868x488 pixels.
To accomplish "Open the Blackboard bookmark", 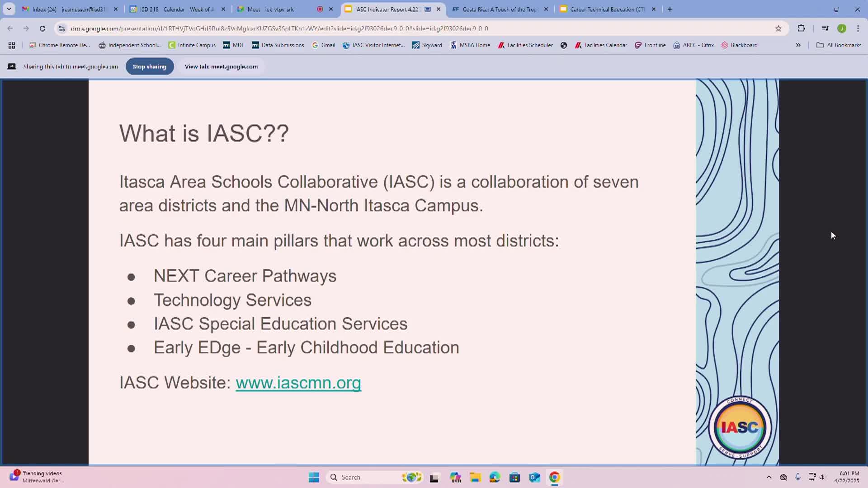I will click(740, 45).
